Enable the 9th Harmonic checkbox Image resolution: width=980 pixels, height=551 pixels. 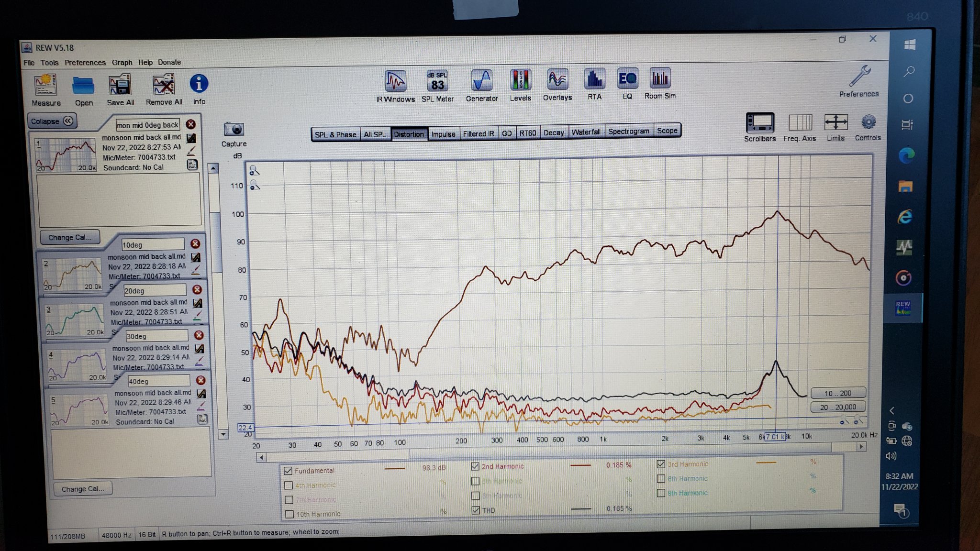coord(661,493)
